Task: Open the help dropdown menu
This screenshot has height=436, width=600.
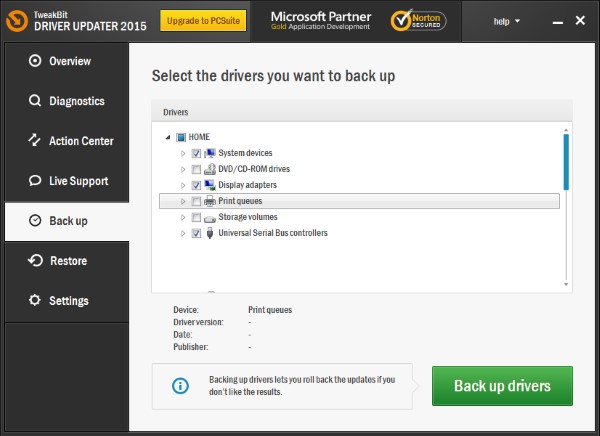Action: click(507, 21)
